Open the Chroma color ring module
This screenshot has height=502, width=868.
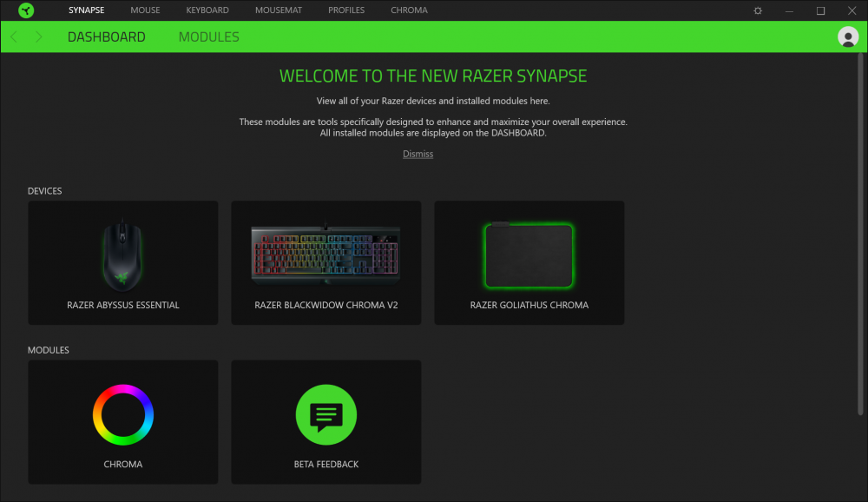tap(123, 414)
